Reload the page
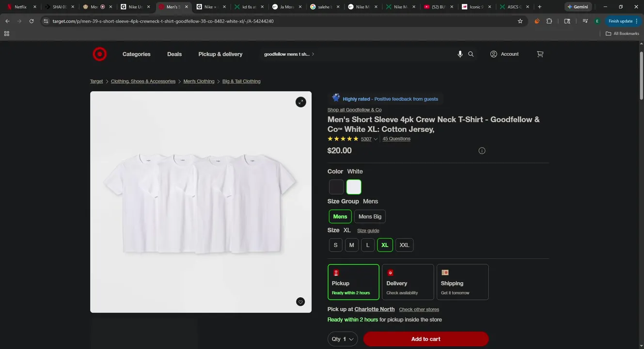Viewport: 644px width, 349px height. (x=31, y=21)
